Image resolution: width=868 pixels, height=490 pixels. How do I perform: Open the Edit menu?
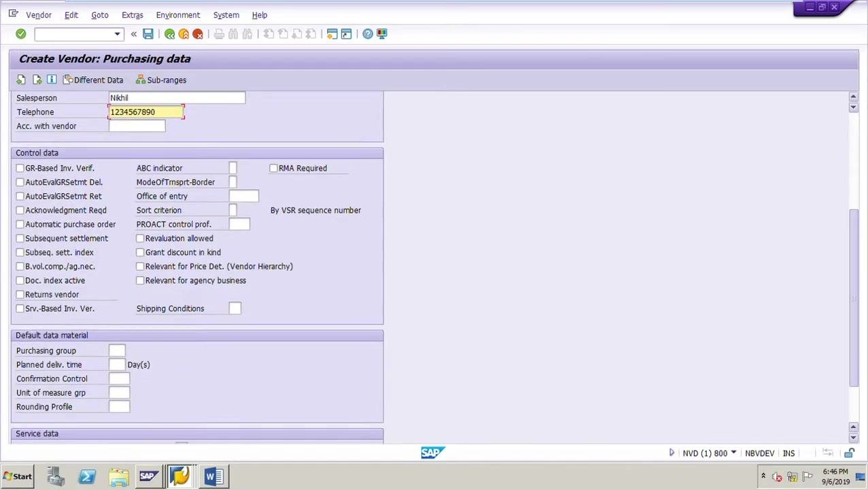coord(71,15)
